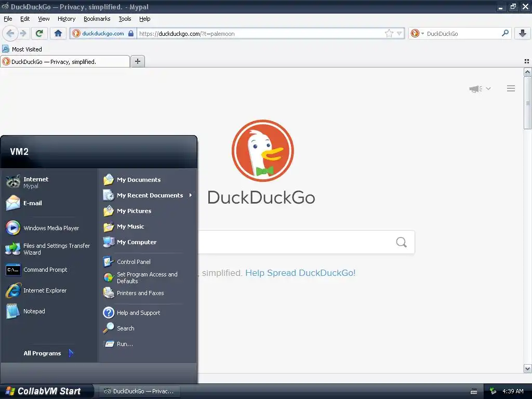Click the CollabVM Start button

click(x=46, y=391)
